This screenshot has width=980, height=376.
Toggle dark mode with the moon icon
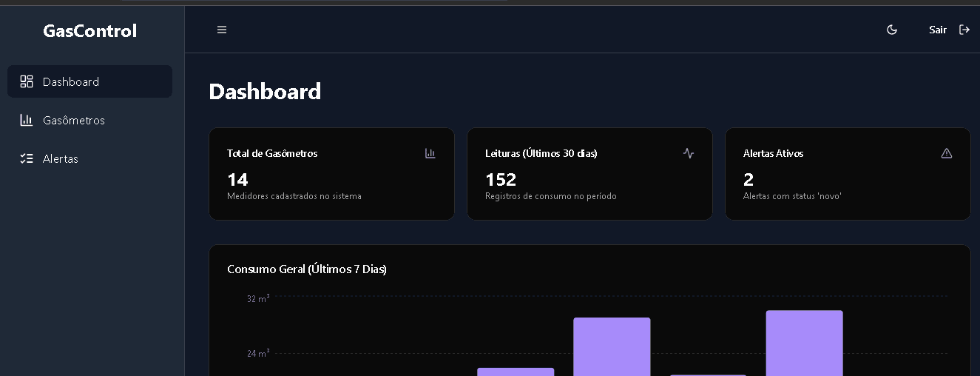click(892, 30)
